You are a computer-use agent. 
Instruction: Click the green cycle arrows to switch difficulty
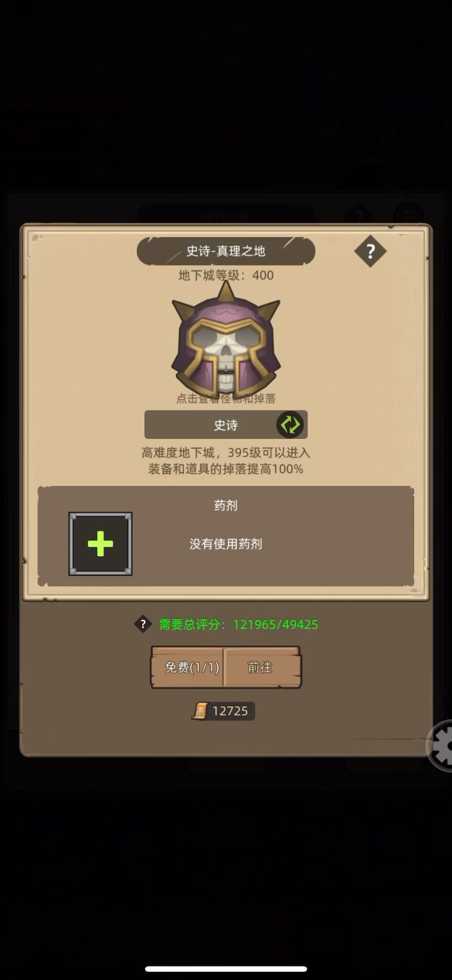click(290, 425)
